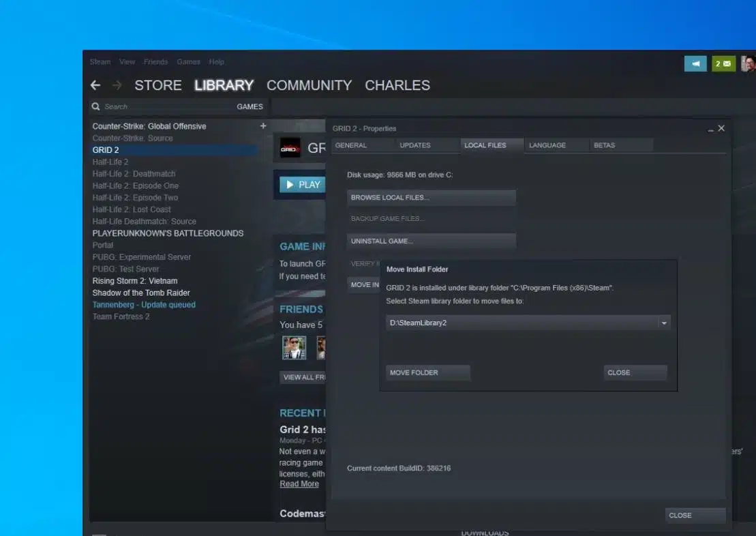Select Half-Life 2 in library list
The image size is (756, 536).
click(x=110, y=162)
